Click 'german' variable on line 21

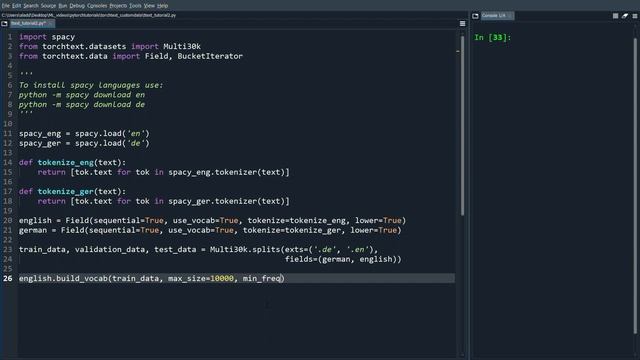click(33, 231)
